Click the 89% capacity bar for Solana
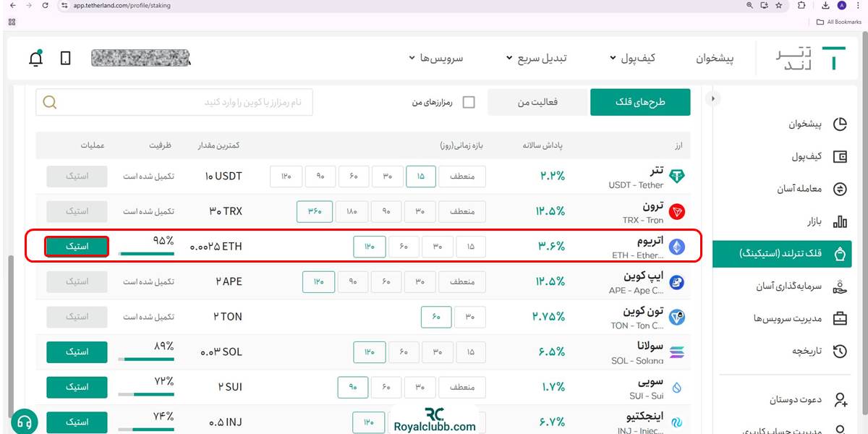Screen dimensions: 868x434 (x=147, y=359)
